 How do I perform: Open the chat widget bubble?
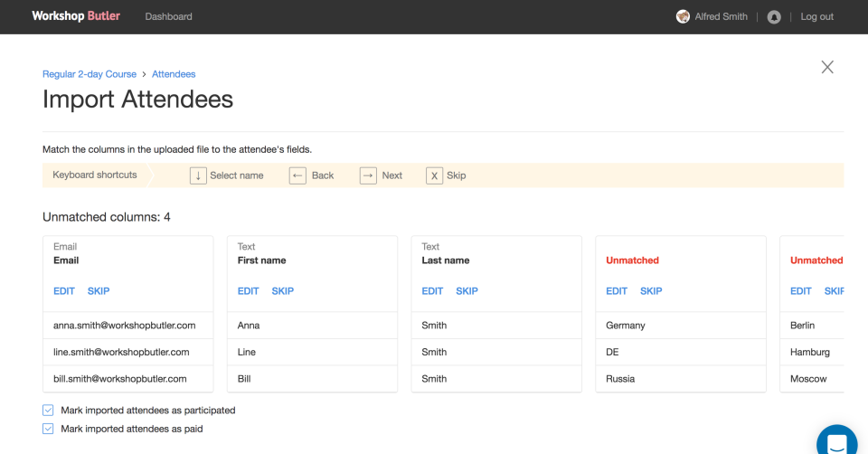[x=837, y=442]
